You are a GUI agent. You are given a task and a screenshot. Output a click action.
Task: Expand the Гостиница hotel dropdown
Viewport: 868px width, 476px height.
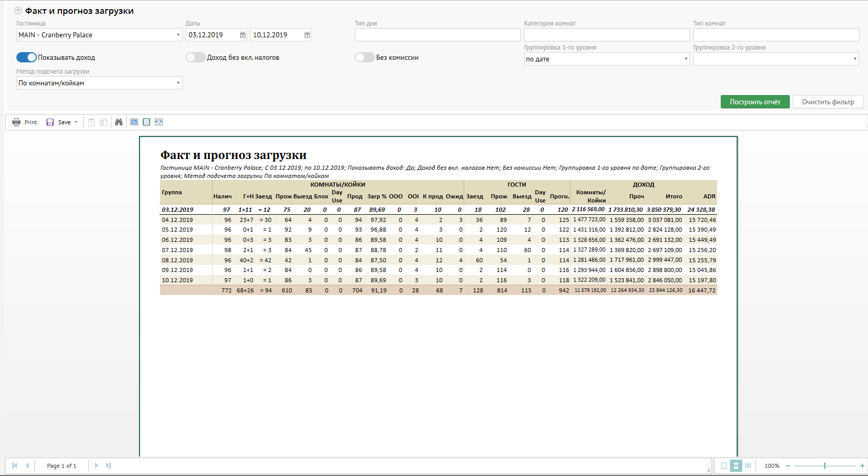178,35
